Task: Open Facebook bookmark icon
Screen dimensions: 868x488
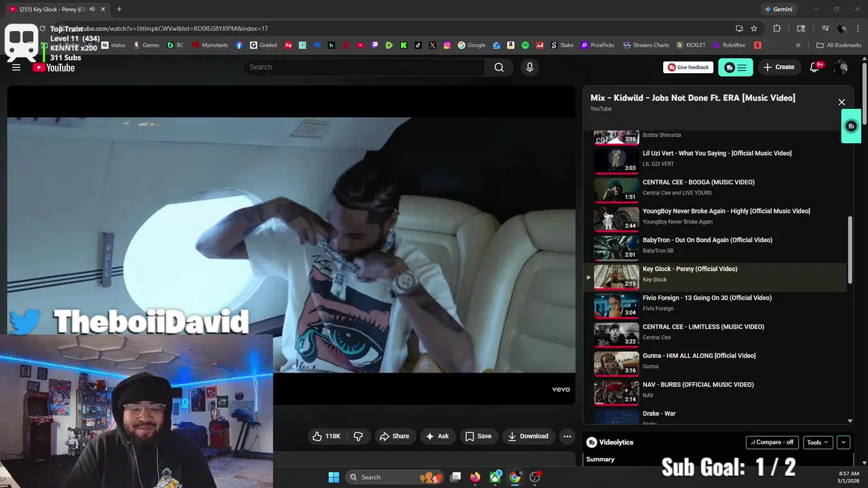Action: pos(239,45)
